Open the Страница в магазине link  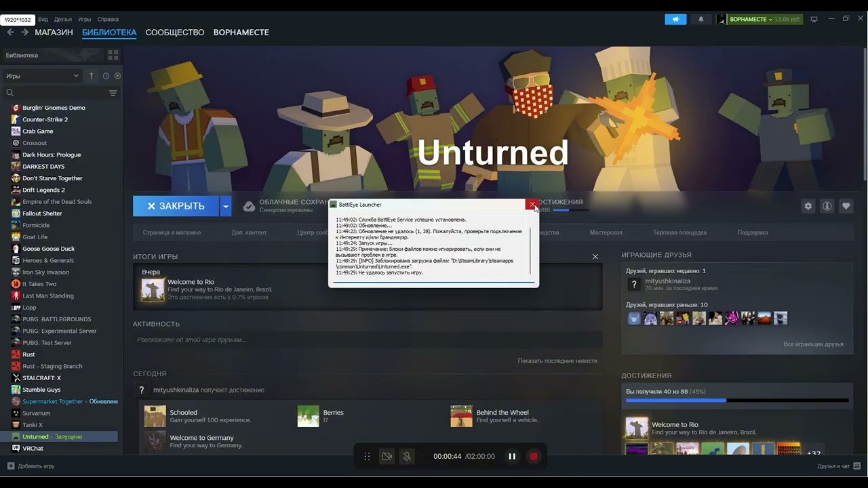coord(172,232)
